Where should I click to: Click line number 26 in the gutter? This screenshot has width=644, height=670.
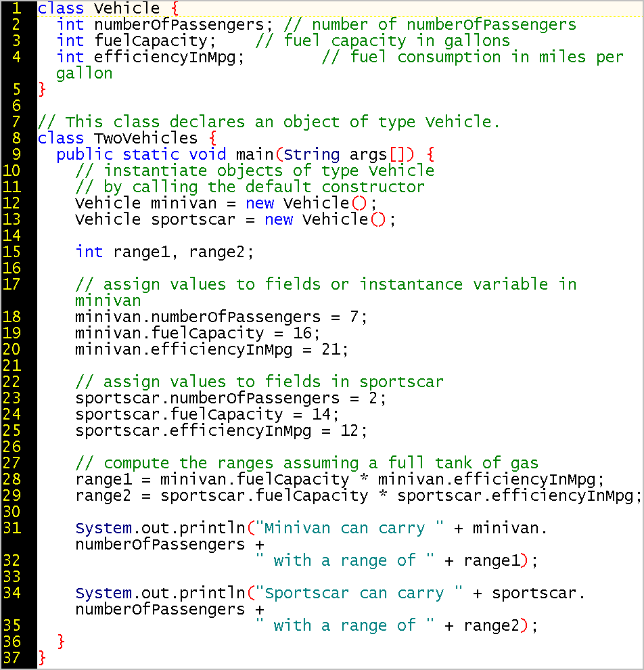pyautogui.click(x=11, y=447)
